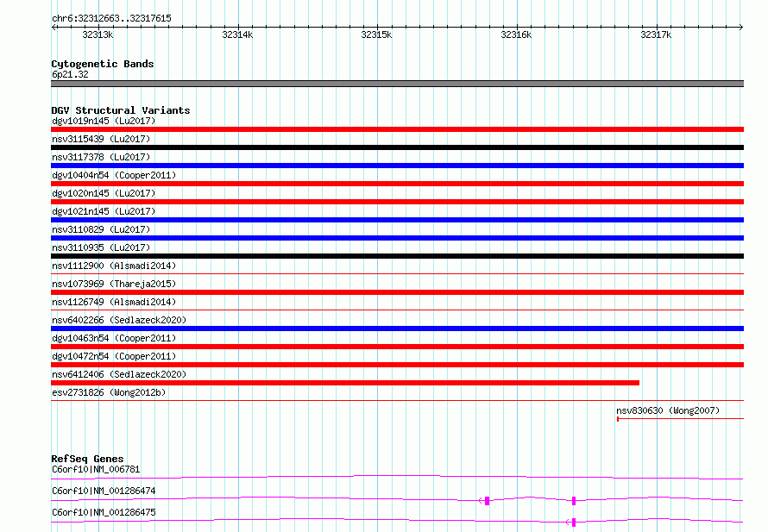Click nsv6412406 (Sedlazeck2020) red bar
This screenshot has width=768, height=532.
pyautogui.click(x=345, y=383)
